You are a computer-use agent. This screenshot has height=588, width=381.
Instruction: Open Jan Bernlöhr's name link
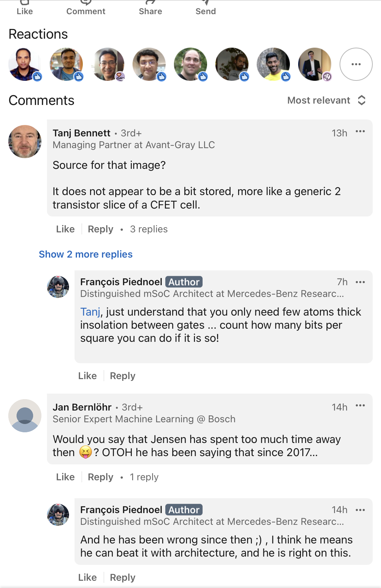pos(82,407)
